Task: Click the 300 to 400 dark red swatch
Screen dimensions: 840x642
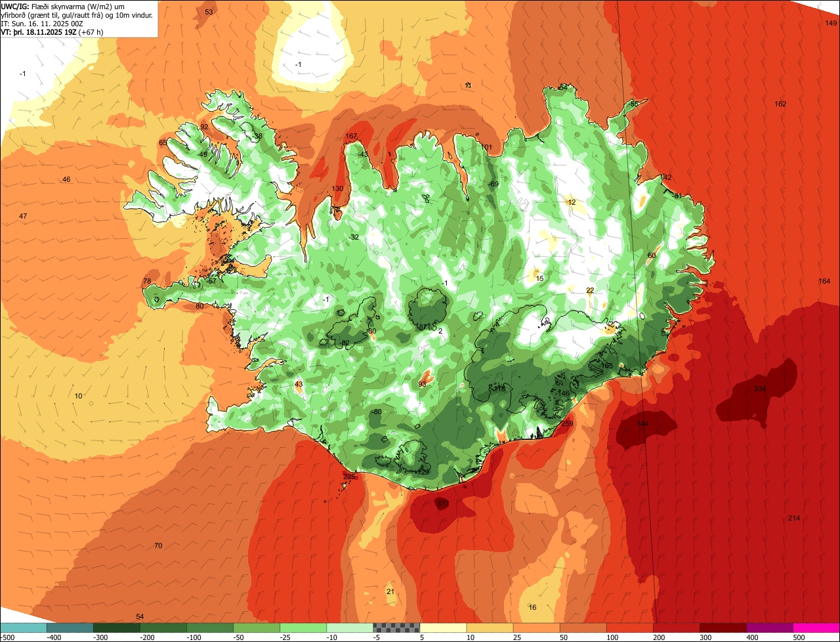Action: tap(723, 628)
